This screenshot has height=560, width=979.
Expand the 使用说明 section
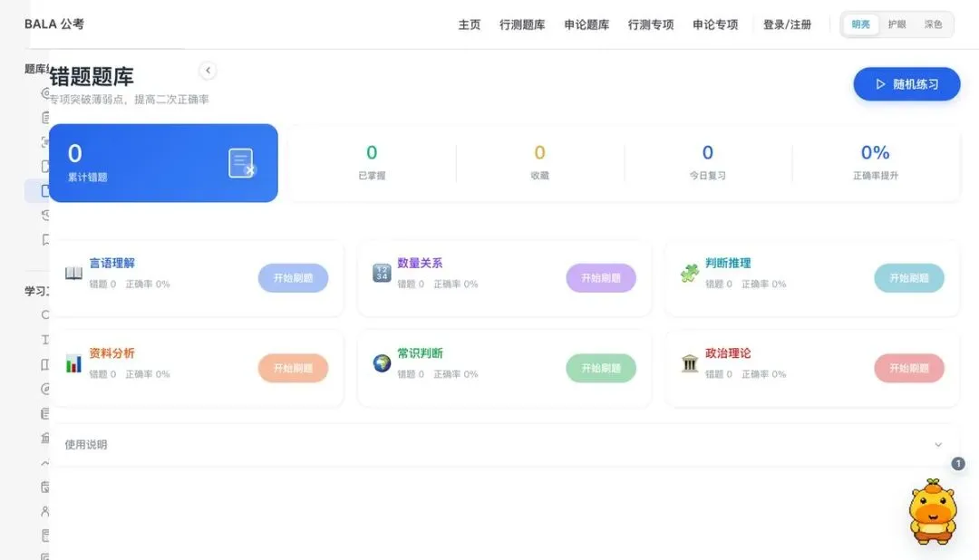pyautogui.click(x=505, y=445)
